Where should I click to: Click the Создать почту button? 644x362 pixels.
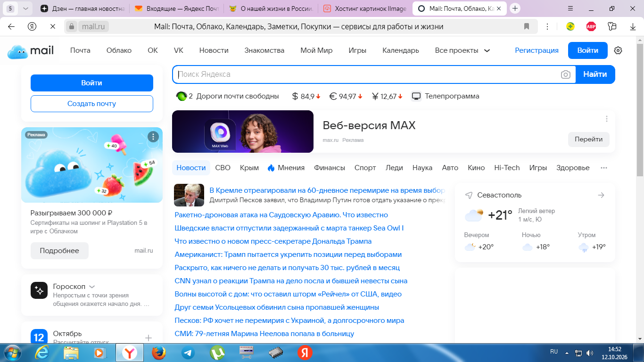point(91,104)
